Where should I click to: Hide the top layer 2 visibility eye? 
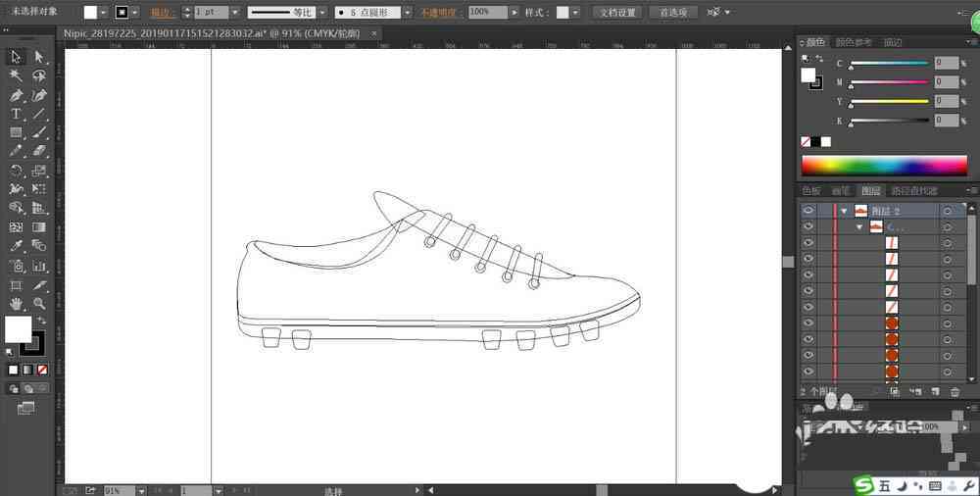pyautogui.click(x=808, y=211)
